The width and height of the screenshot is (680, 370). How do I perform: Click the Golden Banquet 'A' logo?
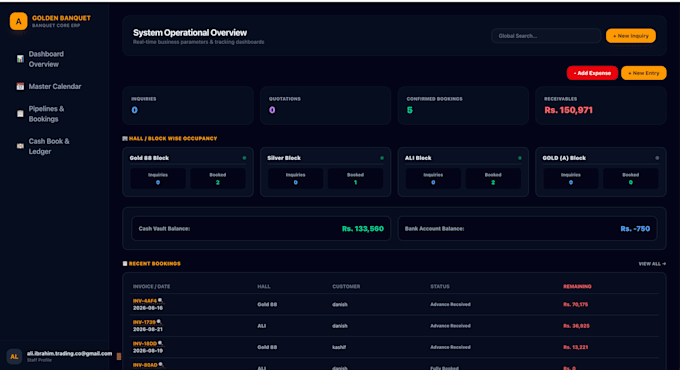coord(19,21)
